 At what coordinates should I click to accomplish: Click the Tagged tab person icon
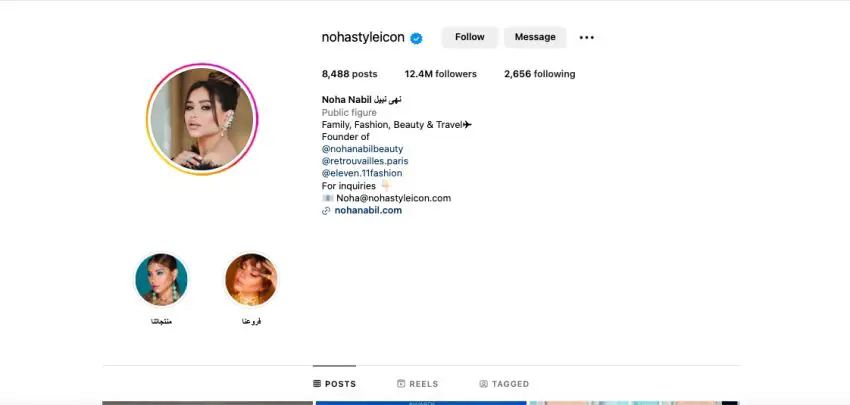point(484,384)
